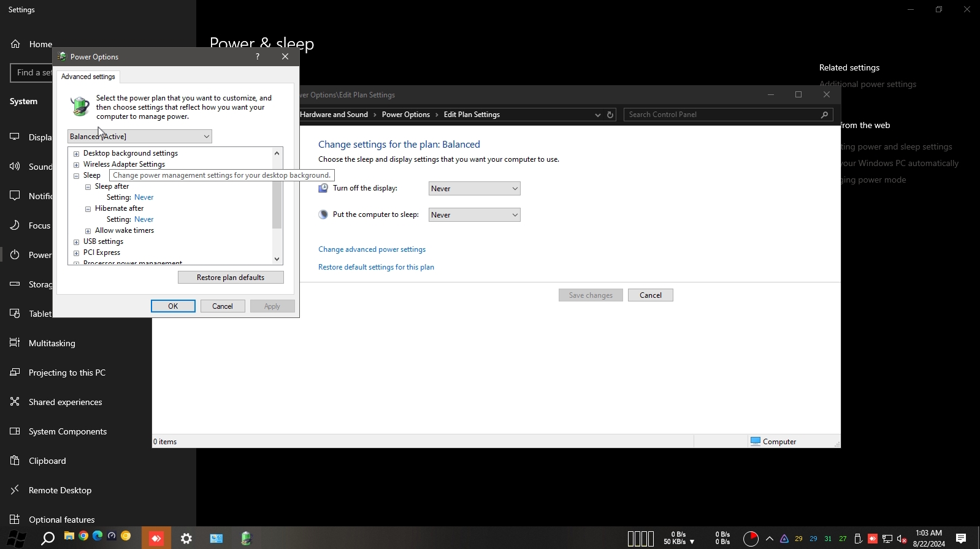Collapse the Sleep tree node
The width and height of the screenshot is (980, 549).
pyautogui.click(x=77, y=176)
